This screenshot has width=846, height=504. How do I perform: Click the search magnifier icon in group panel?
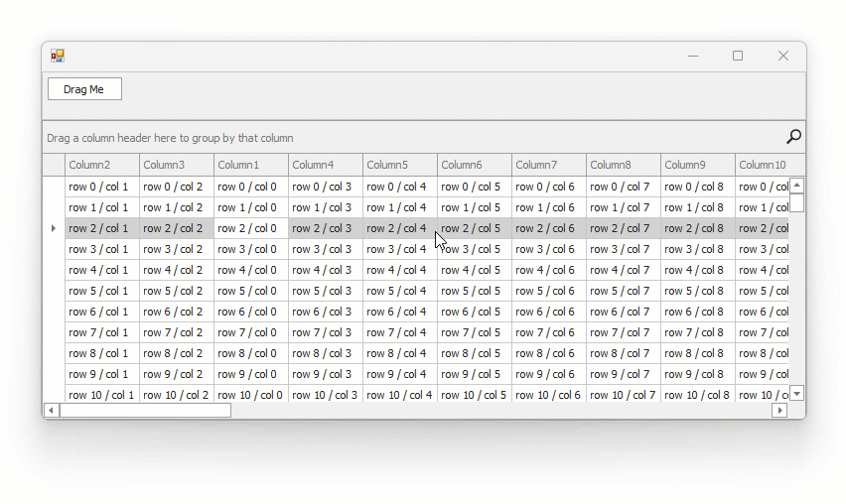793,137
